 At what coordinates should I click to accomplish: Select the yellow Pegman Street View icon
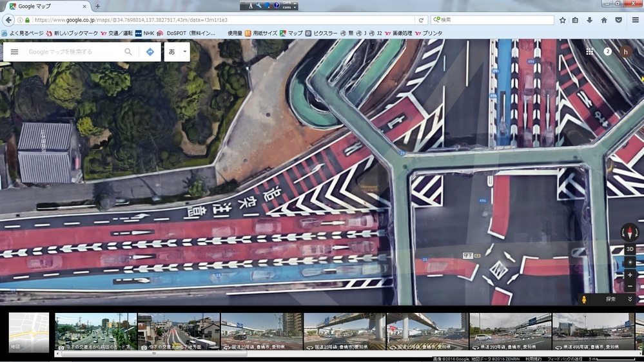click(585, 299)
